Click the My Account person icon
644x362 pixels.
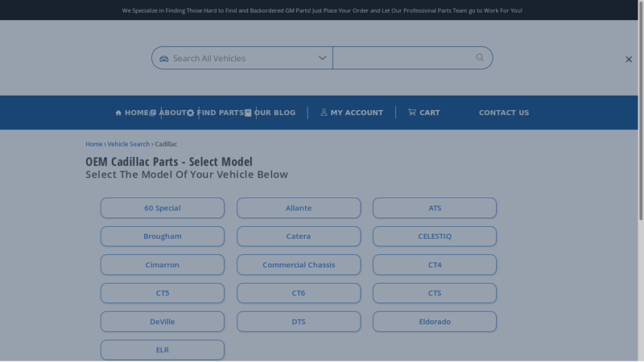click(324, 113)
